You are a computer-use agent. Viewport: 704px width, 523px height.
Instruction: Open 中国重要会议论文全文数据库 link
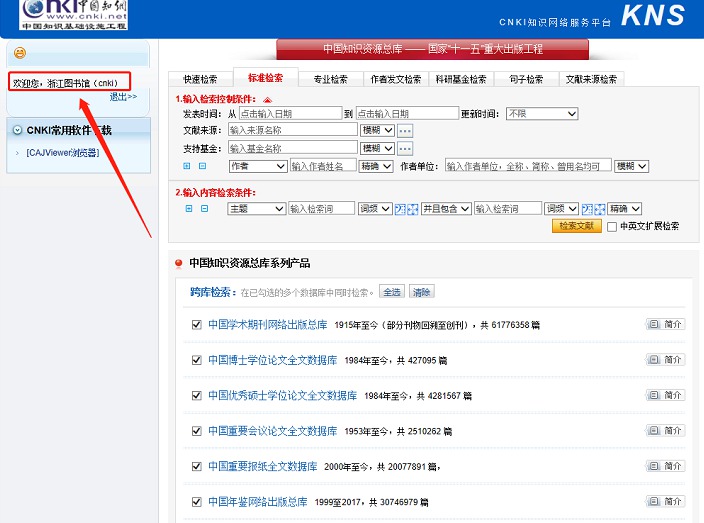point(273,431)
